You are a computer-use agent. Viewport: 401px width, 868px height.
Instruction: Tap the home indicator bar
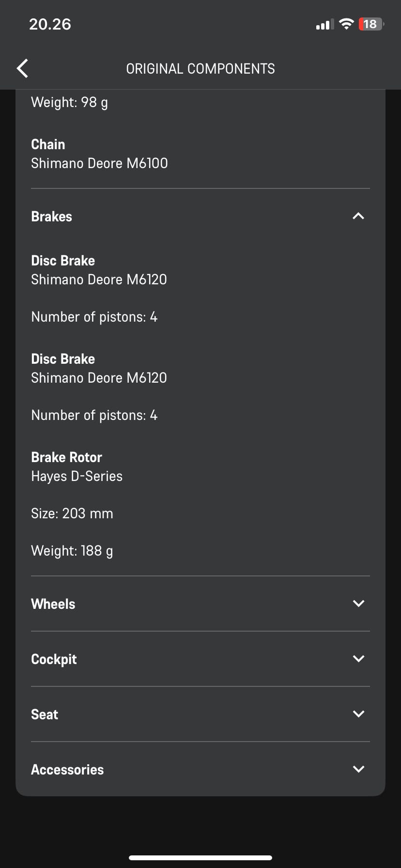coord(200,858)
